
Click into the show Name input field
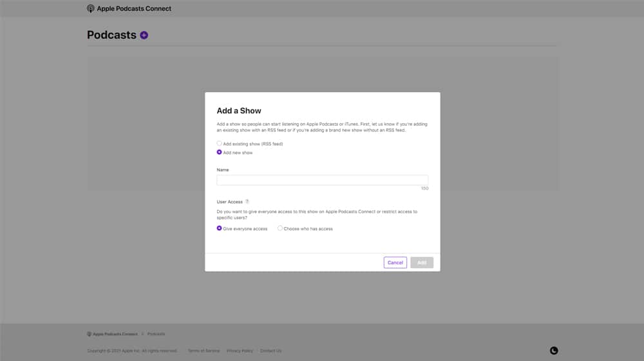pos(323,180)
